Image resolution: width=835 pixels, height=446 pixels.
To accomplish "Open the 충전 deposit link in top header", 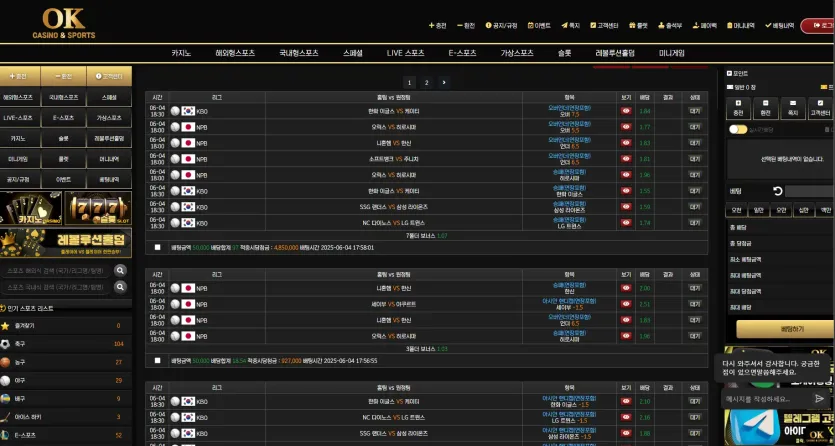I will 438,25.
